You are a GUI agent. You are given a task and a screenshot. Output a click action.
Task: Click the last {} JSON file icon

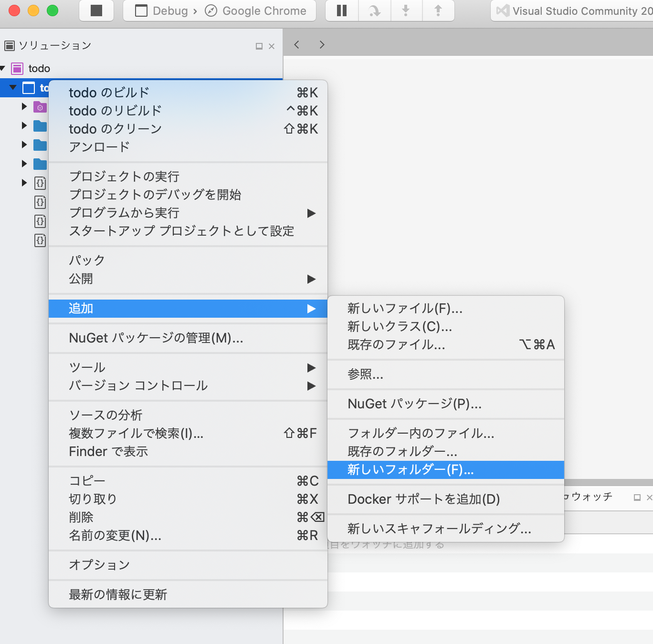click(41, 240)
